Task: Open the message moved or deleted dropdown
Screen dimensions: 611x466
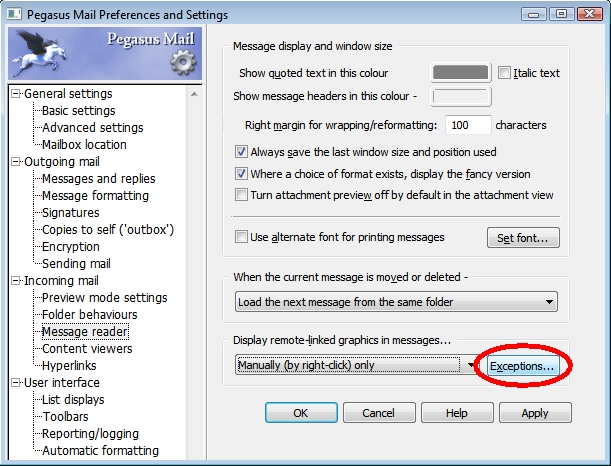Action: point(396,302)
